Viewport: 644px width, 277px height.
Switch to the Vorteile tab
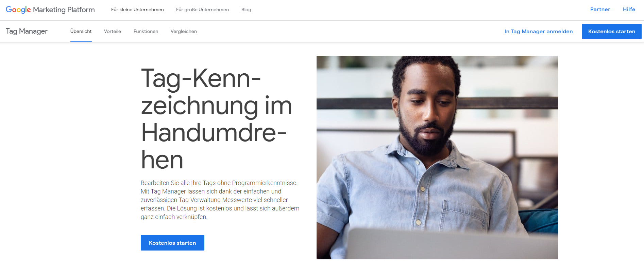tap(113, 31)
